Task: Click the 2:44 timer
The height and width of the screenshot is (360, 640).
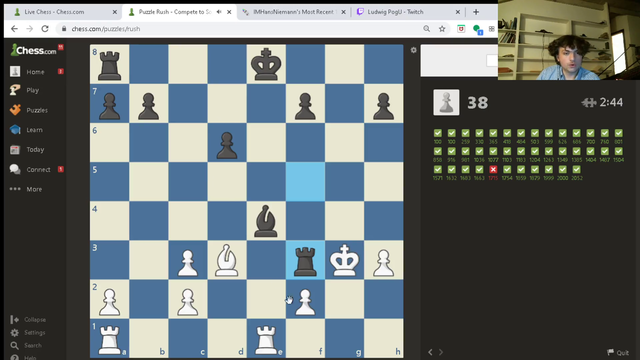Action: (x=611, y=102)
